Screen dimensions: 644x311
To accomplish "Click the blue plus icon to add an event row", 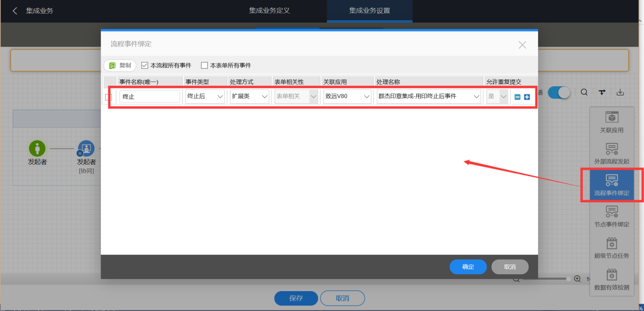I will [x=527, y=97].
